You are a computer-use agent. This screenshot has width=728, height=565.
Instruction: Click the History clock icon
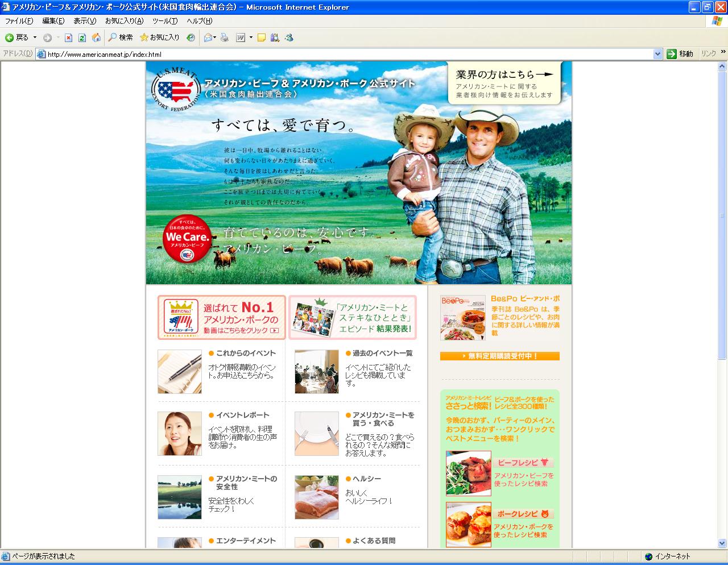(x=191, y=38)
